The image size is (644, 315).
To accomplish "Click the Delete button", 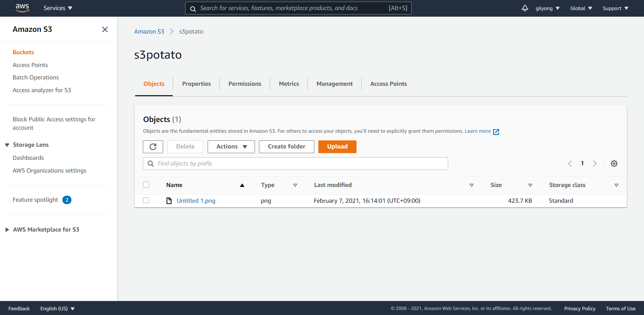I will [185, 147].
